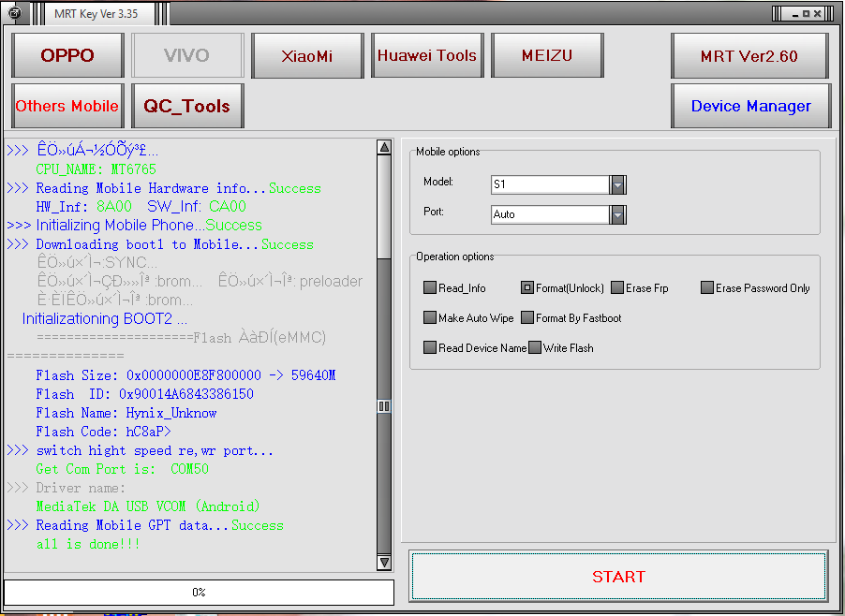Expand the Port dropdown arrow

tap(617, 214)
